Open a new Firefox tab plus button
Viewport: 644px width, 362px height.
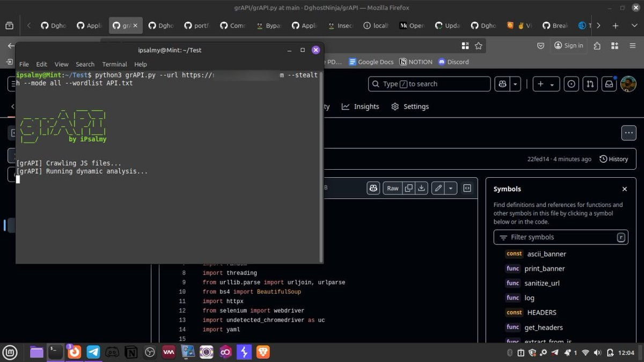[x=616, y=25]
